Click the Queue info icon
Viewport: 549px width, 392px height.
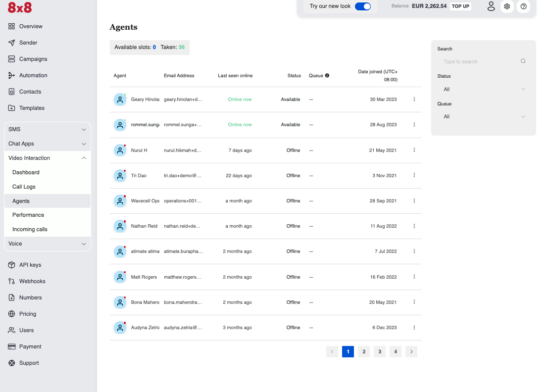click(x=327, y=76)
